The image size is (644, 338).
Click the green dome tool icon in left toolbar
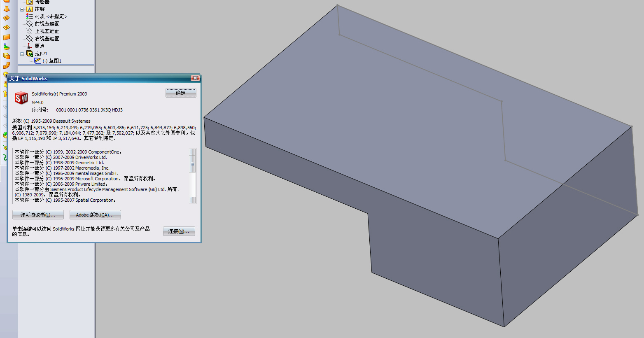(x=6, y=47)
